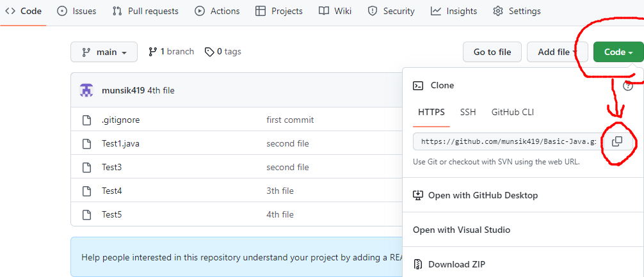Open 'second file' commit for Test1.java
This screenshot has width=644, height=277.
pyautogui.click(x=287, y=144)
